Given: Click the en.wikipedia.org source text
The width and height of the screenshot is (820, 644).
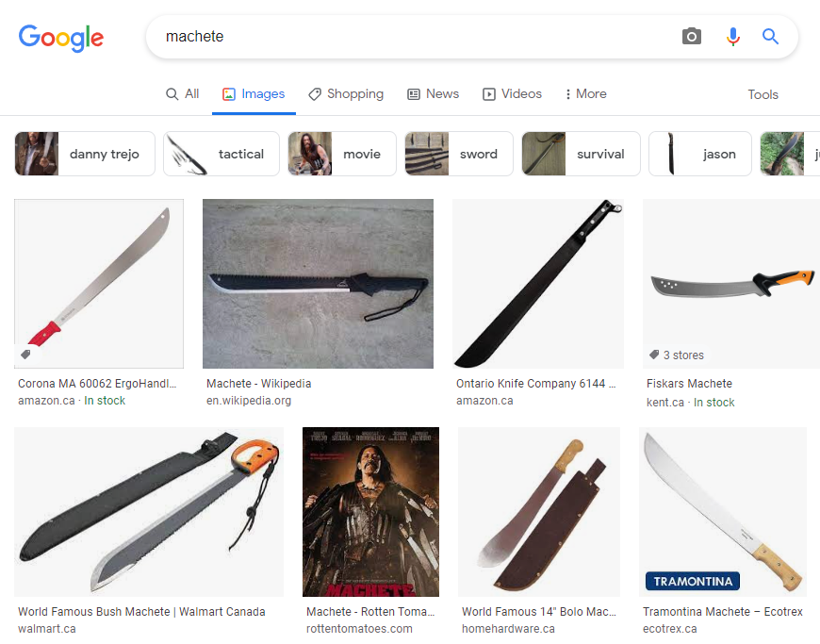Looking at the screenshot, I should pos(249,401).
